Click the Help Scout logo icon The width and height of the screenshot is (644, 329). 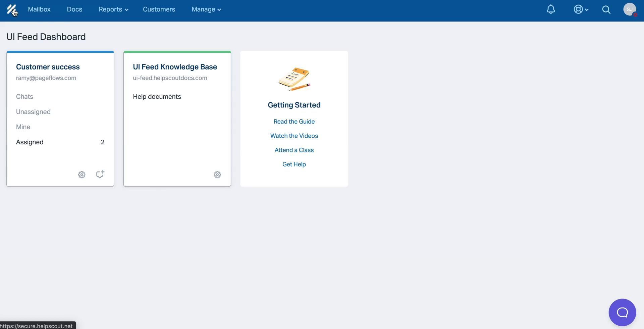click(11, 9)
